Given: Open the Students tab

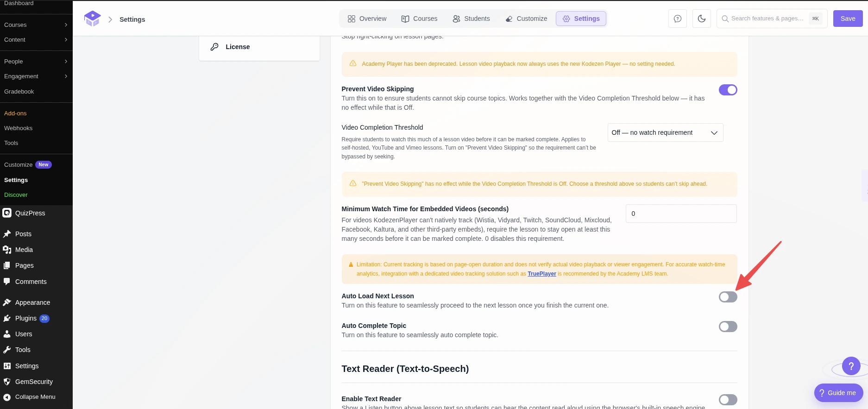Looking at the screenshot, I should tap(471, 19).
